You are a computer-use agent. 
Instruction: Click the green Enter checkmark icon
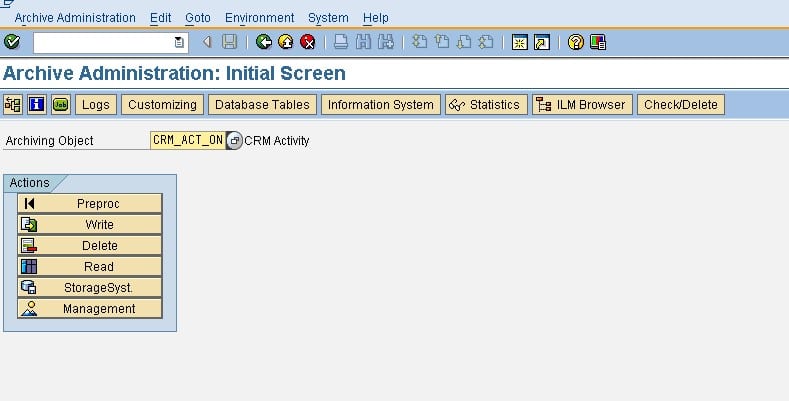click(x=12, y=42)
